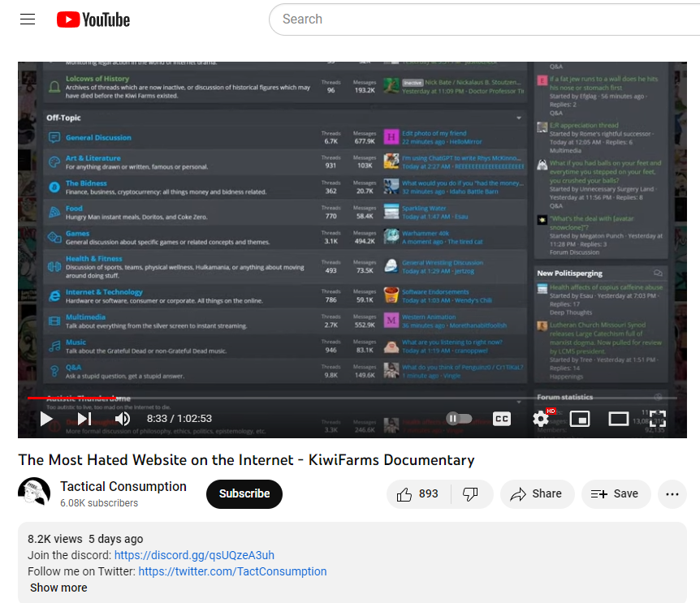700x603 pixels.
Task: Toggle the autoplay switch
Action: pos(459,418)
